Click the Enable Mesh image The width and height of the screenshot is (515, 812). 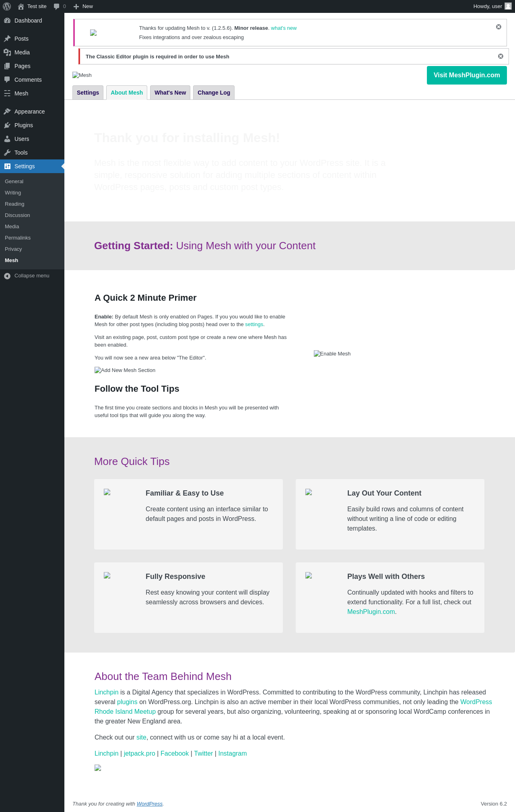click(x=332, y=354)
